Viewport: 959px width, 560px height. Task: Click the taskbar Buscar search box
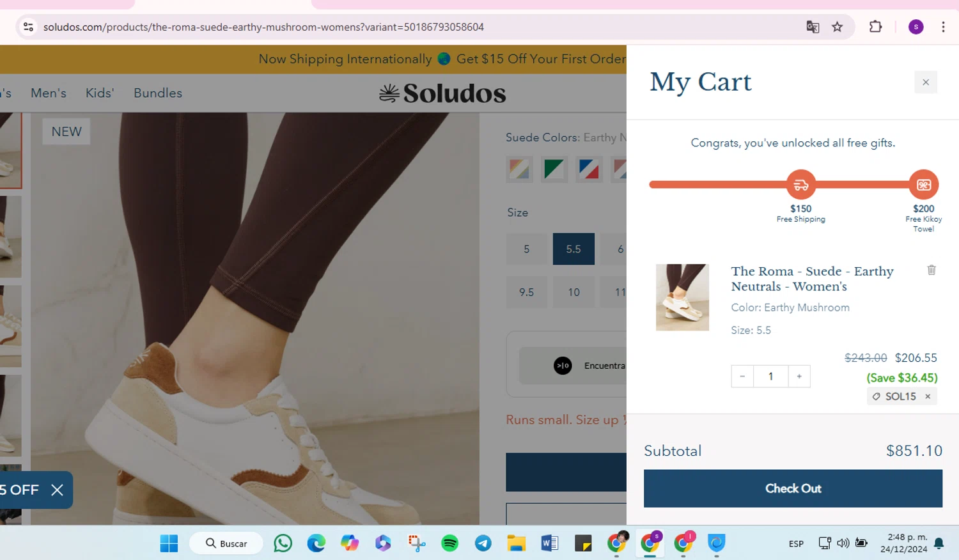click(226, 543)
